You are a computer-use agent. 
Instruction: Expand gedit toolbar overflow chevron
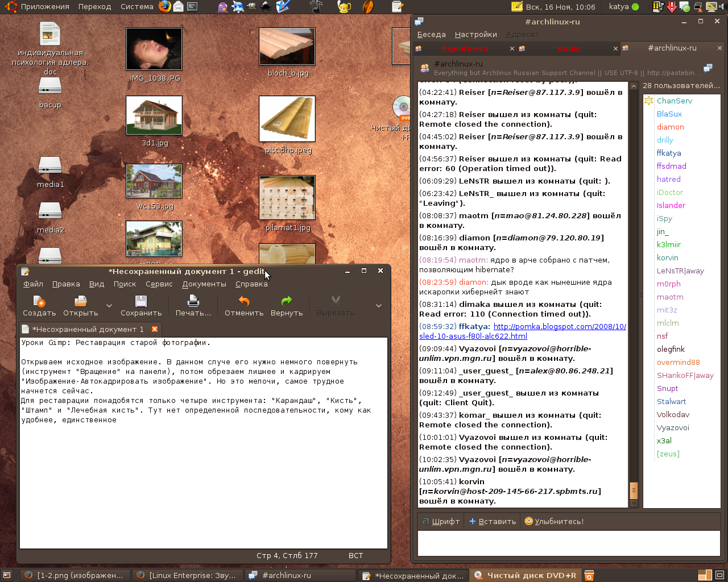(379, 306)
